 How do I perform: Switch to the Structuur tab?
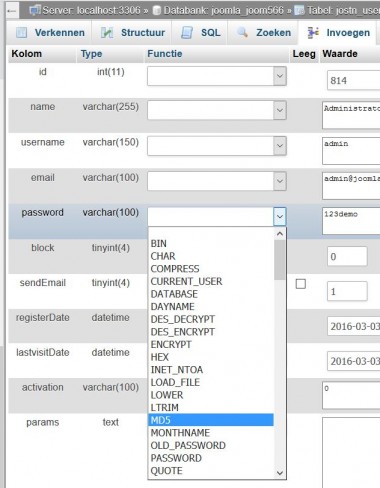click(131, 33)
